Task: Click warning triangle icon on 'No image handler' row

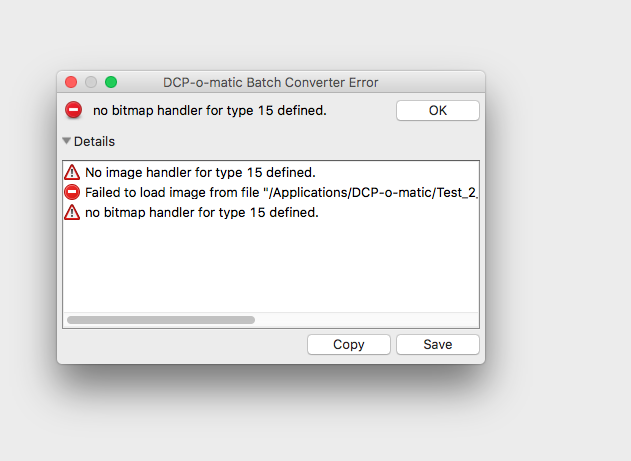Action: (72, 172)
